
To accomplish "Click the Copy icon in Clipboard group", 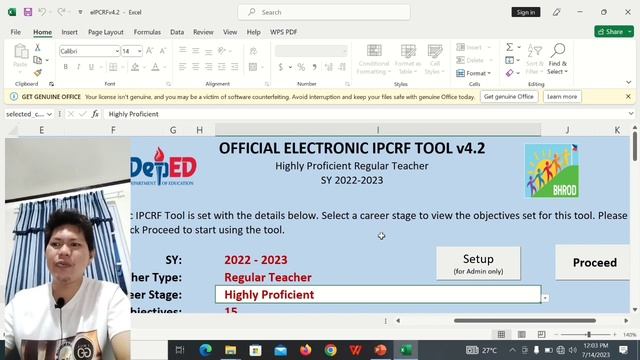I will [x=38, y=60].
